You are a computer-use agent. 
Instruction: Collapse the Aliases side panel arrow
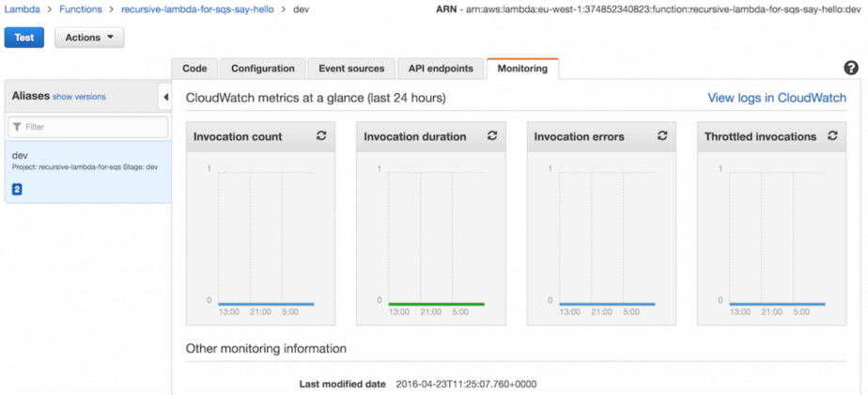(165, 97)
